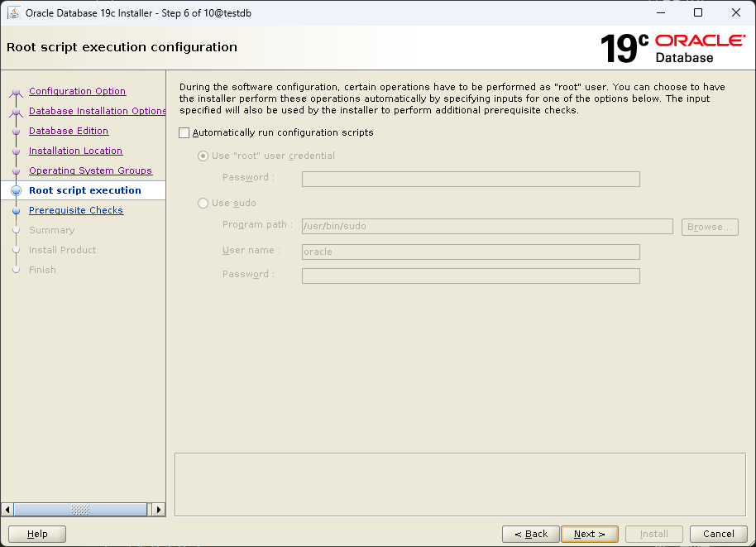Click the Database Installation Options step bullet icon
Viewport: 756px width, 547px height.
(17, 112)
